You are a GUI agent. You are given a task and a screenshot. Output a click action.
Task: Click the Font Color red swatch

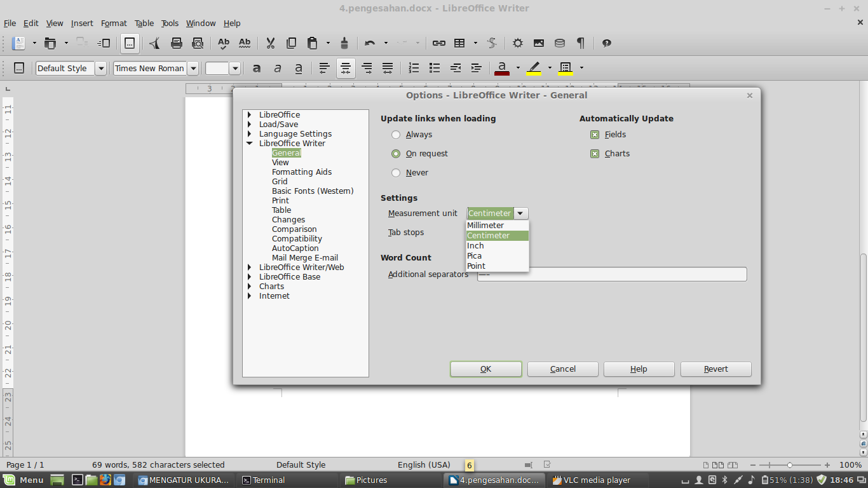coord(502,68)
